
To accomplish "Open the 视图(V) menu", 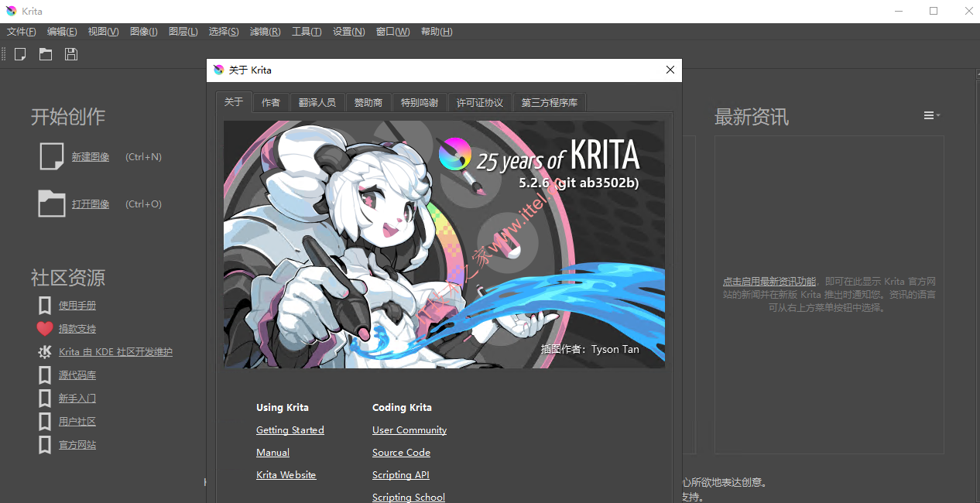I will [104, 32].
